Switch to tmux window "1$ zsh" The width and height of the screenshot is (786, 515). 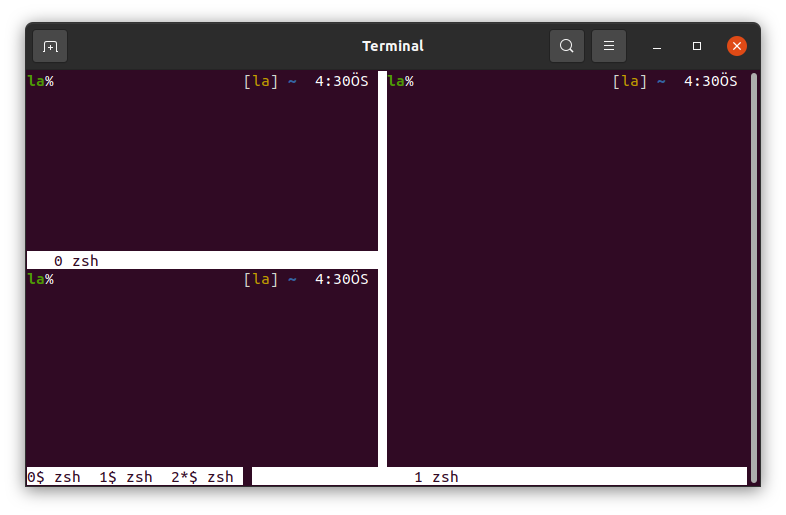coord(126,477)
